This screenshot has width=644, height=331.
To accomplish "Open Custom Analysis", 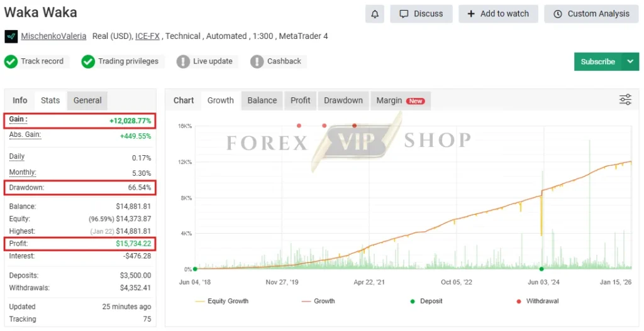I will point(591,14).
